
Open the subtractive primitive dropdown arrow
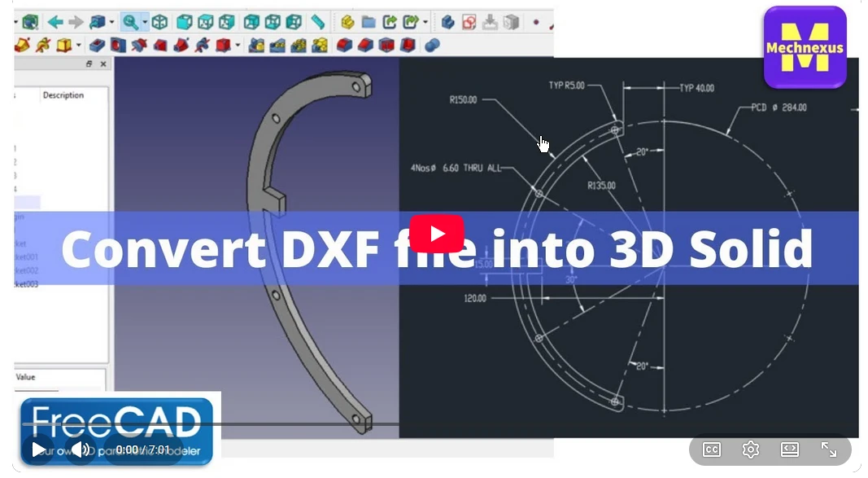click(238, 46)
